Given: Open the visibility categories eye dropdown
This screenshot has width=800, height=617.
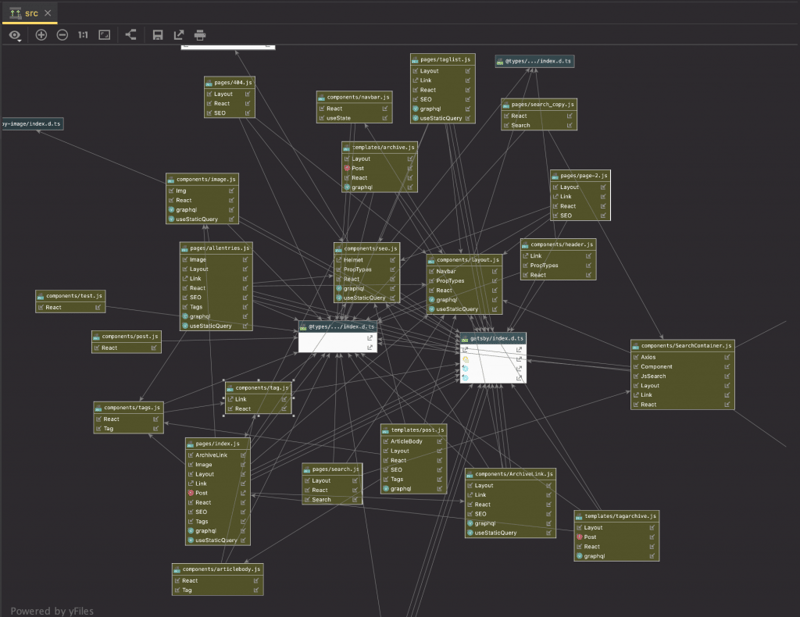Looking at the screenshot, I should [15, 35].
